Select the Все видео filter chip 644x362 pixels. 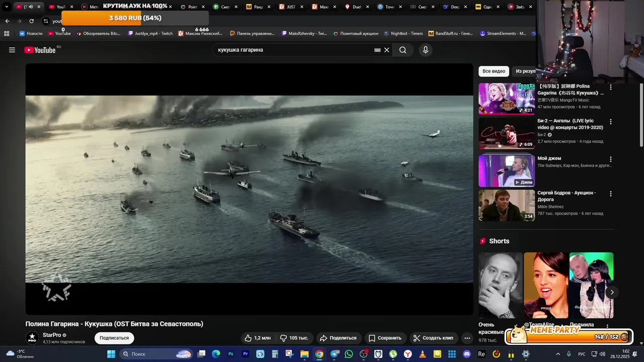point(494,71)
